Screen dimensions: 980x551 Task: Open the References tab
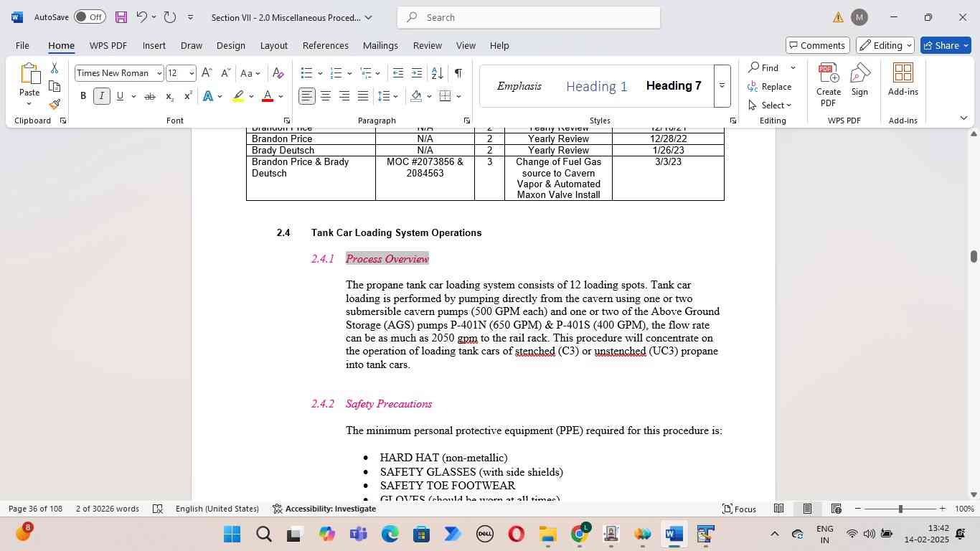325,45
